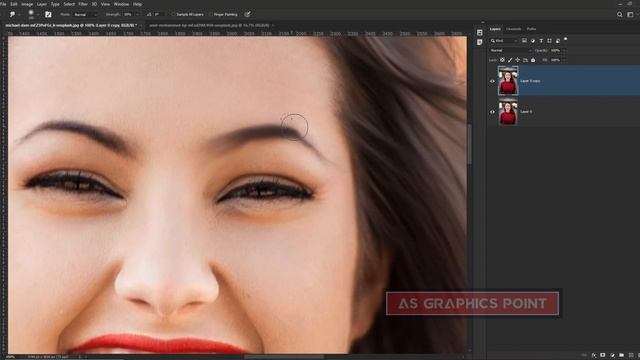This screenshot has height=360, width=640.
Task: Lock all with padlock icon
Action: [533, 60]
